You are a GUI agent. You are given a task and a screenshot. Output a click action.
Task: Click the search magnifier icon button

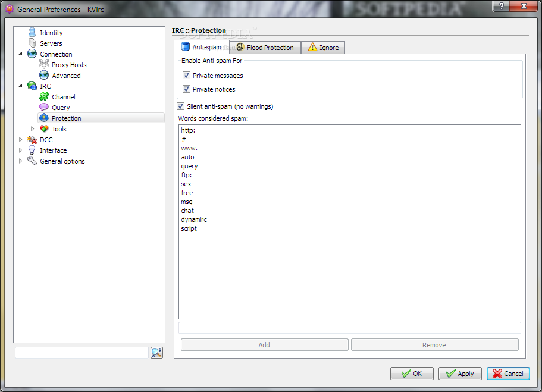(156, 353)
